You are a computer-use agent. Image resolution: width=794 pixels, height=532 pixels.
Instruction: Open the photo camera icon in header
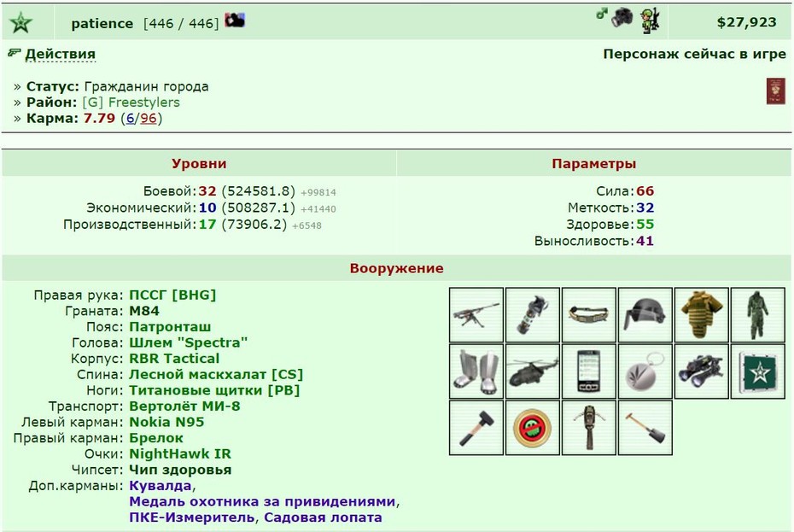click(622, 17)
